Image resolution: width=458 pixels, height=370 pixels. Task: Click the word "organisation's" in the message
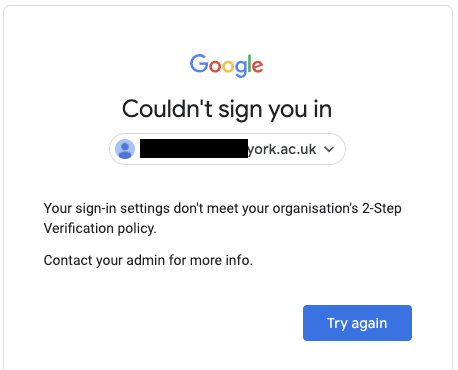(x=315, y=209)
